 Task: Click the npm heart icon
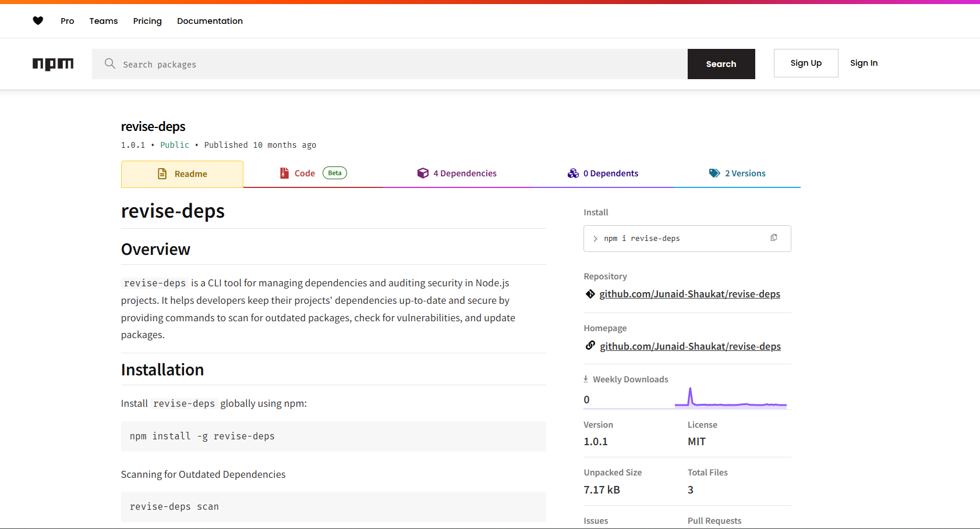[x=38, y=20]
